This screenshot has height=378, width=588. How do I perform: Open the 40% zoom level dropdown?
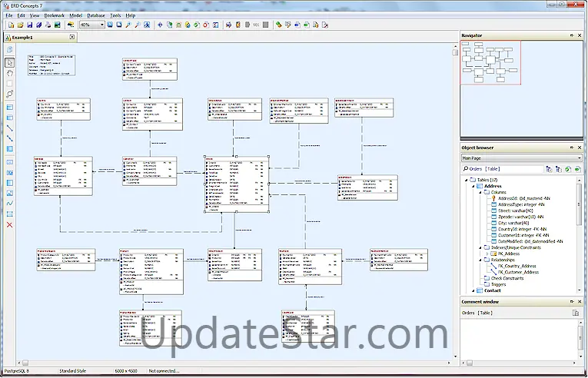click(101, 25)
